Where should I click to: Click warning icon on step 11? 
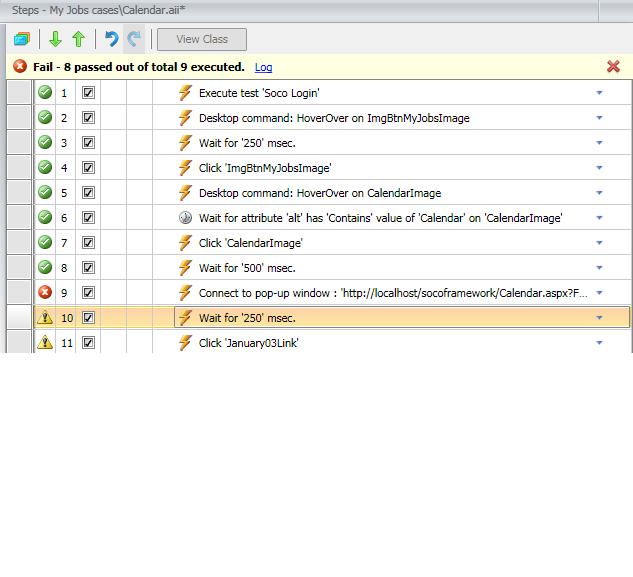point(45,342)
